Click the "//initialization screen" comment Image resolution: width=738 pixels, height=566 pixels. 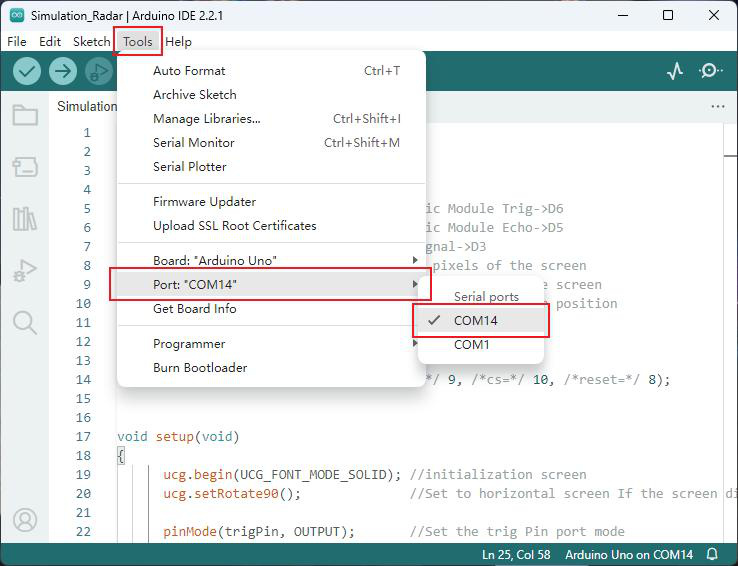tap(498, 475)
